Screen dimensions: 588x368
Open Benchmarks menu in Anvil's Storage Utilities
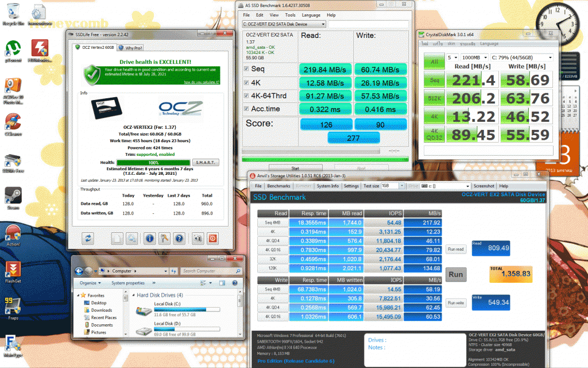click(x=278, y=186)
